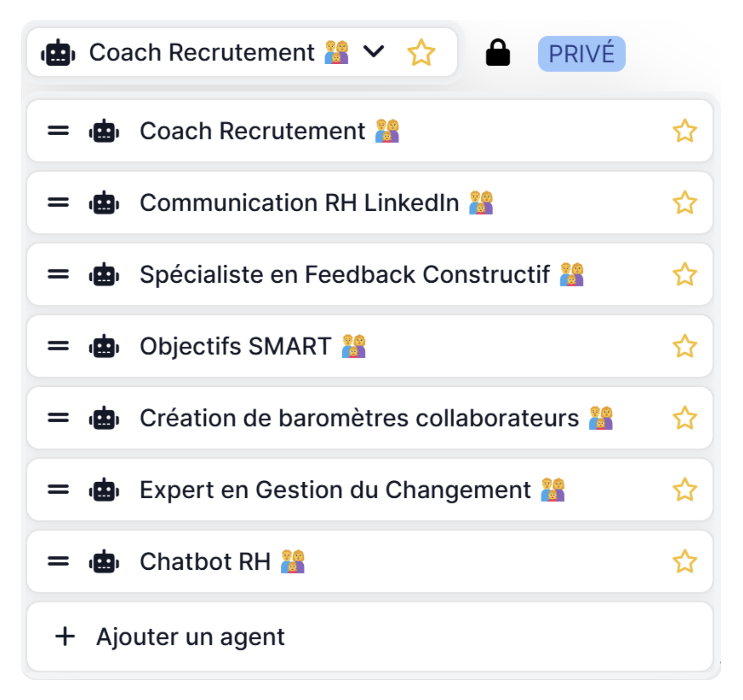Click robot icon beside Communication RH LinkedIn
This screenshot has width=743, height=700.
tap(104, 203)
